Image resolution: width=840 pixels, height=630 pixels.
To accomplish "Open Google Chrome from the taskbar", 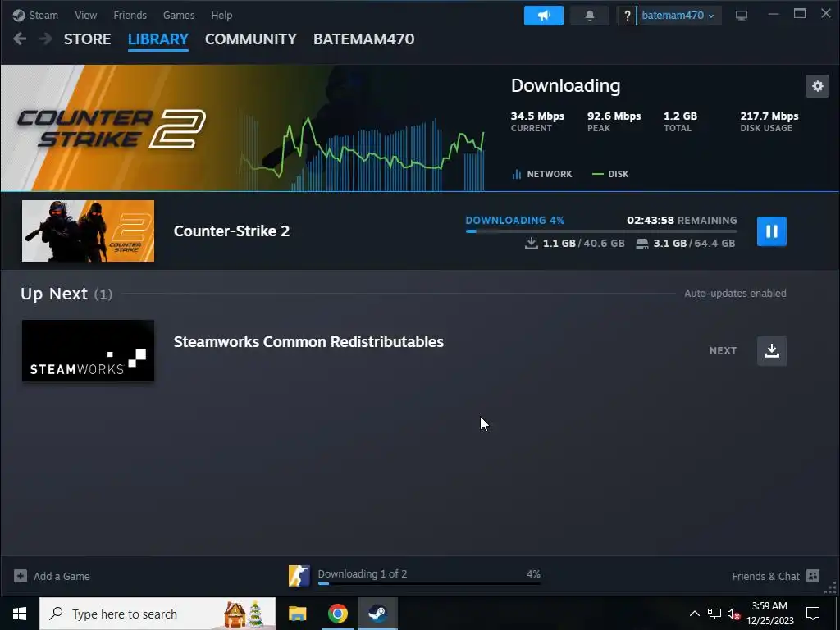I will tap(337, 614).
